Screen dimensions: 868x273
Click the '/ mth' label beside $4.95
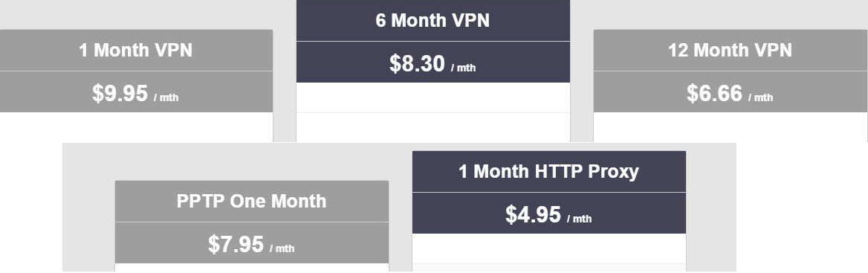coord(579,219)
